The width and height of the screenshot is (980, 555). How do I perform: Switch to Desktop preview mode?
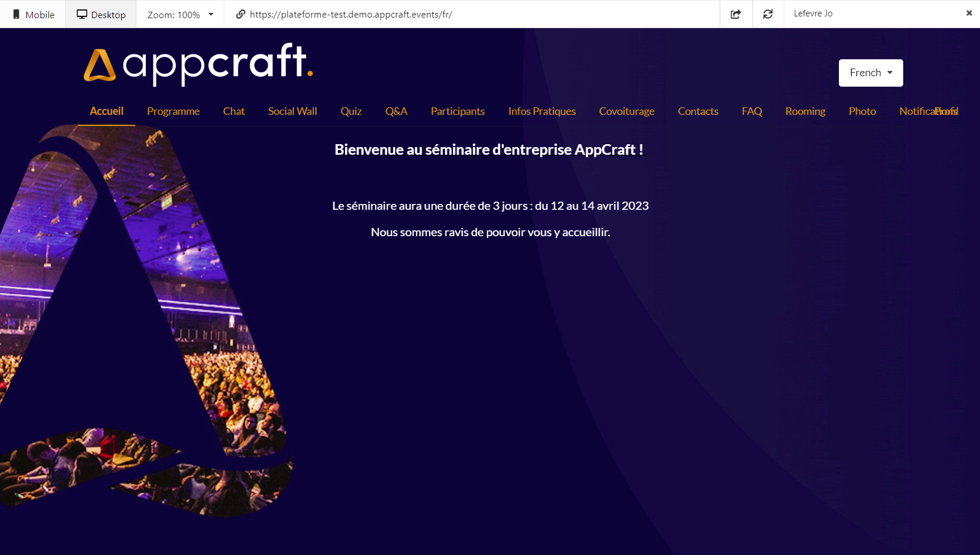click(x=101, y=15)
